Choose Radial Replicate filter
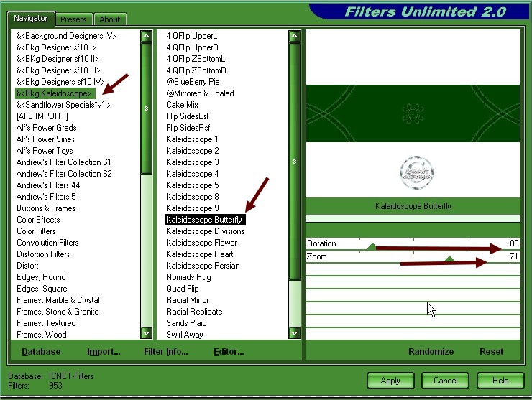Screen dimensions: 532x400 [x=194, y=312]
